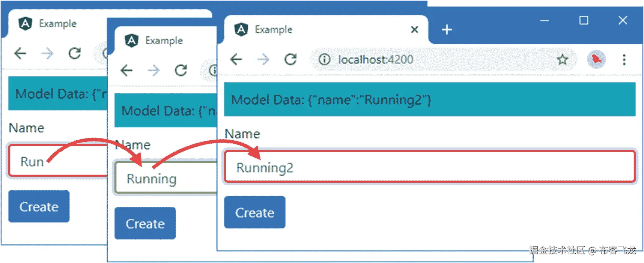Open a new tab with plus icon

447,30
